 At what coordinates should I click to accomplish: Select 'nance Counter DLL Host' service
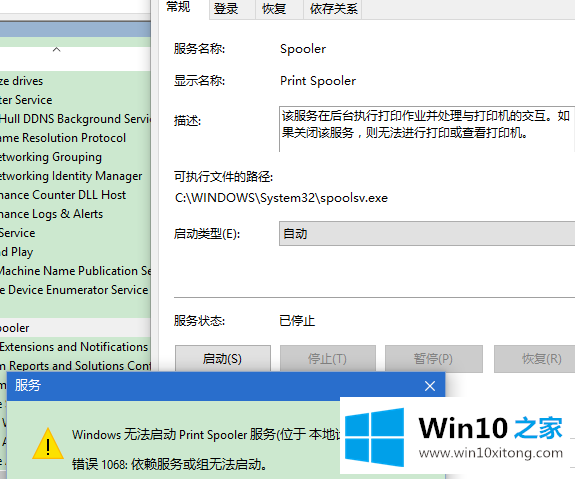tap(75, 195)
